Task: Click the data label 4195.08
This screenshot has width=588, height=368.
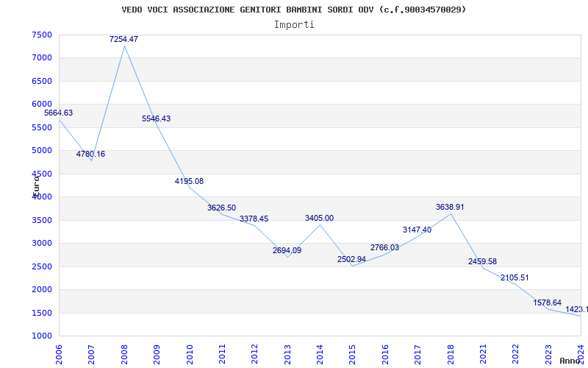Action: (x=189, y=181)
